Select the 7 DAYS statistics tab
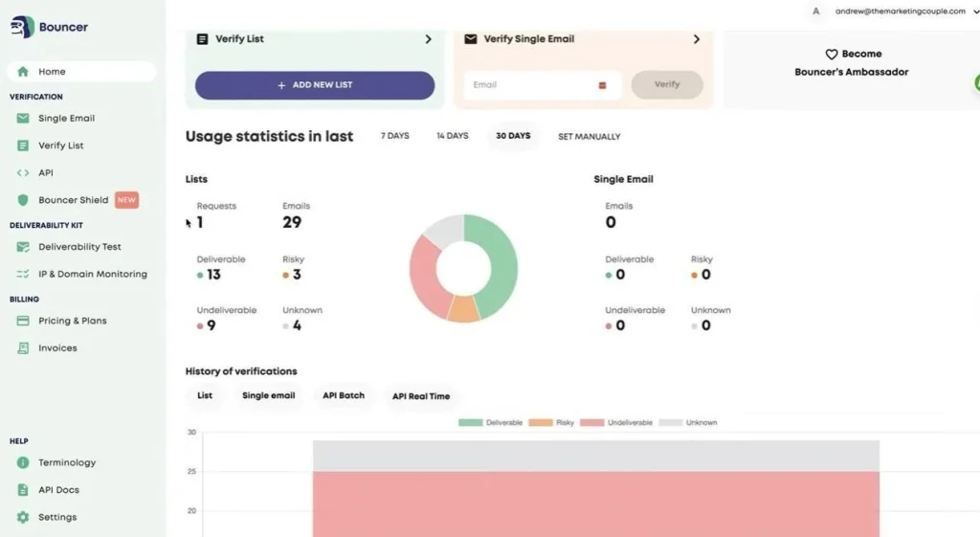This screenshot has height=537, width=980. pyautogui.click(x=395, y=136)
